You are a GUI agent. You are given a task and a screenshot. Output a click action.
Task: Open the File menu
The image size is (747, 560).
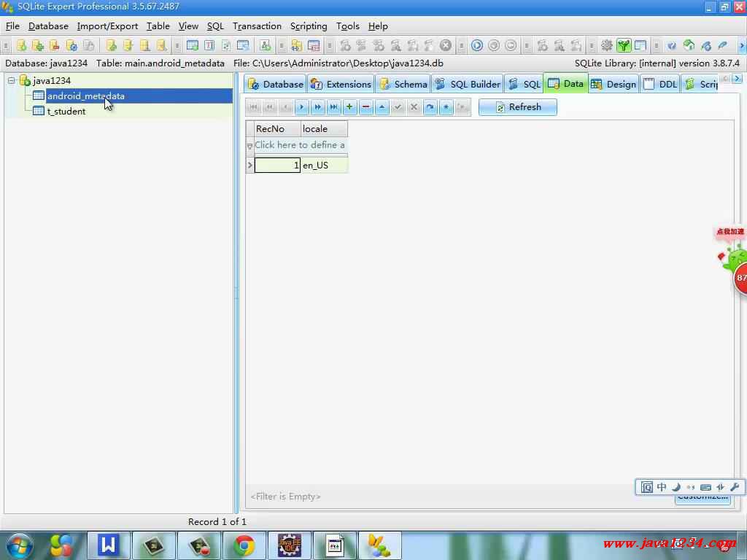pyautogui.click(x=12, y=26)
